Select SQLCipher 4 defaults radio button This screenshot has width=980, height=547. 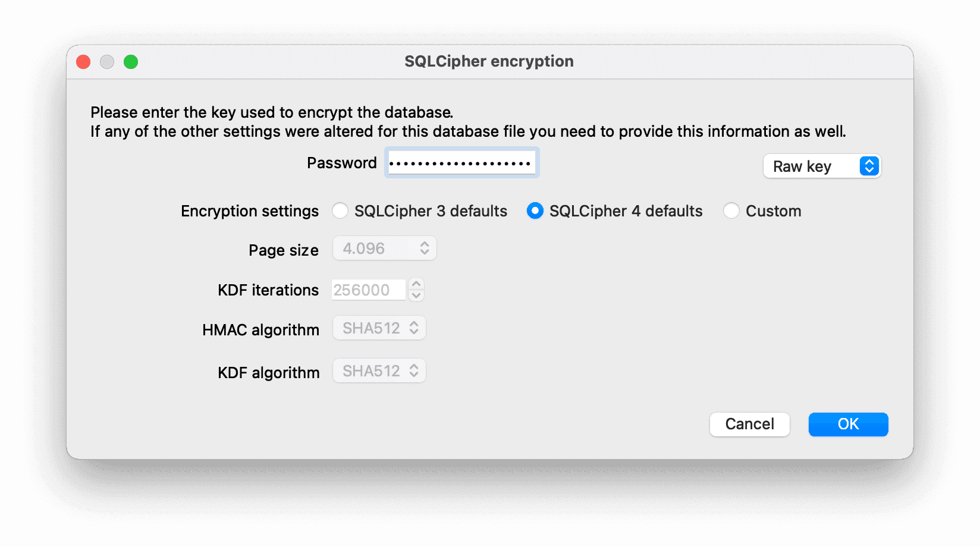coord(535,211)
